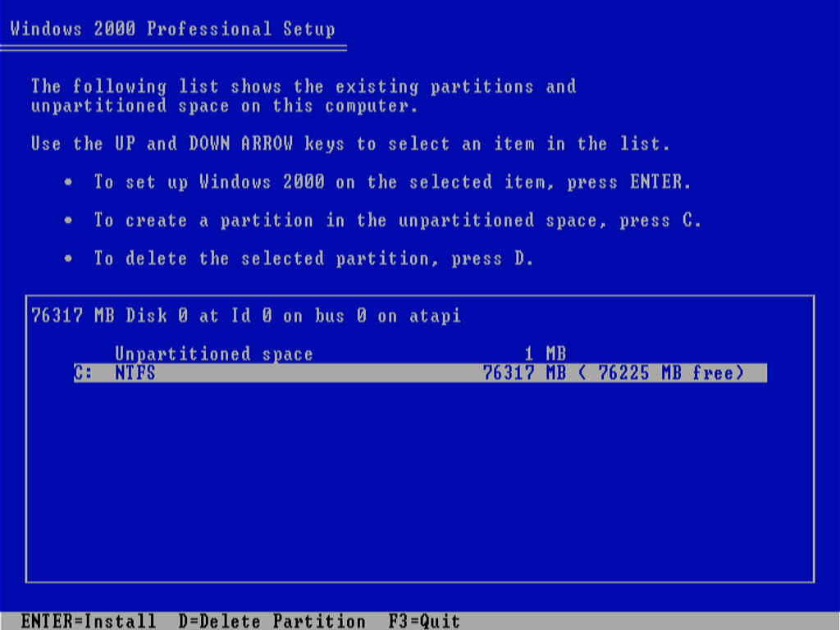Click the existing partitions description paragraph

click(304, 96)
